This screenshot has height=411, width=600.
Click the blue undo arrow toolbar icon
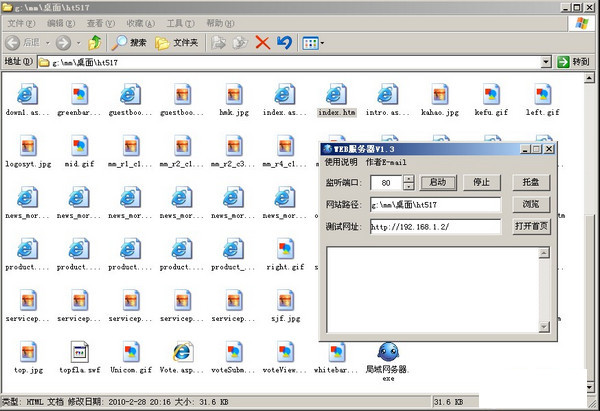[x=284, y=43]
